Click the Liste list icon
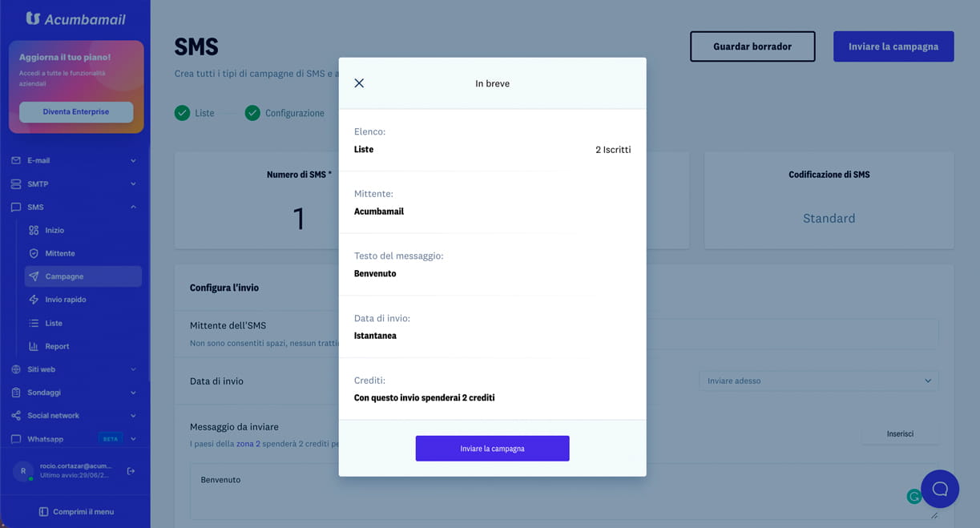 [x=34, y=323]
